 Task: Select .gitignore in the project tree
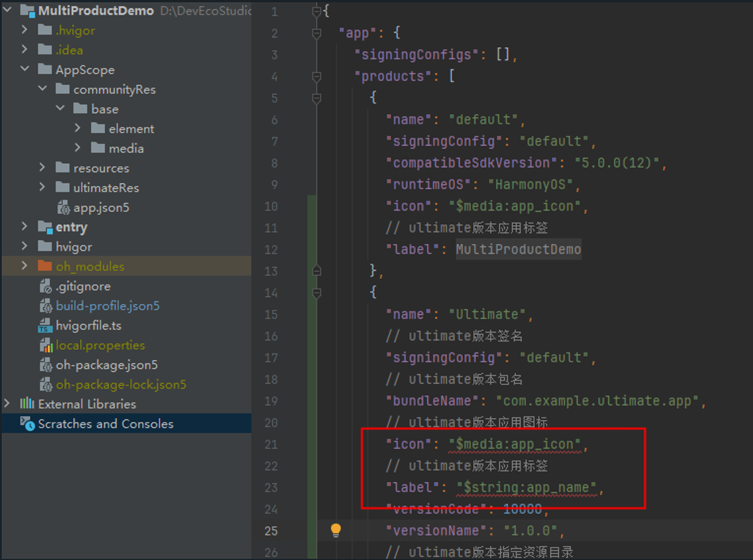pyautogui.click(x=83, y=286)
